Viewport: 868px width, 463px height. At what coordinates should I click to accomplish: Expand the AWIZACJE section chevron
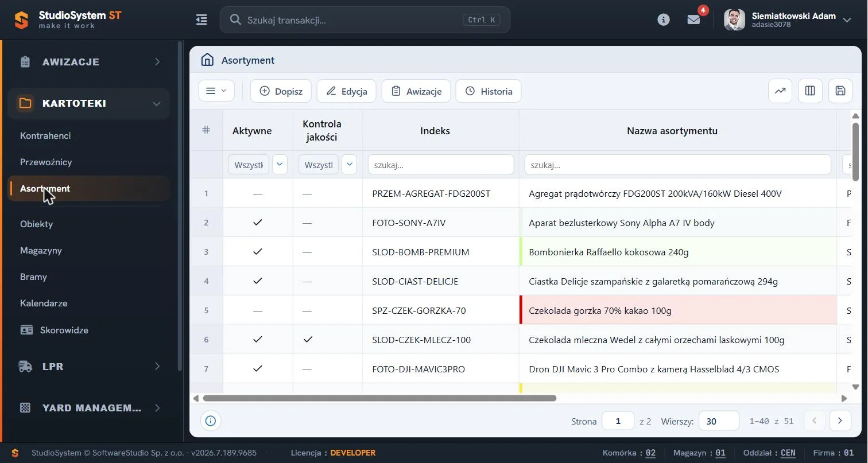click(157, 62)
